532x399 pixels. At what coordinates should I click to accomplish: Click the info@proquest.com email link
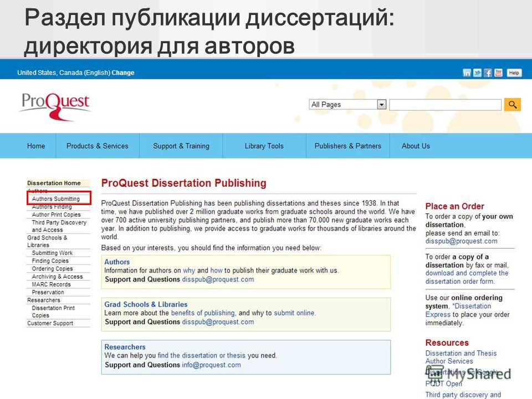pyautogui.click(x=211, y=365)
